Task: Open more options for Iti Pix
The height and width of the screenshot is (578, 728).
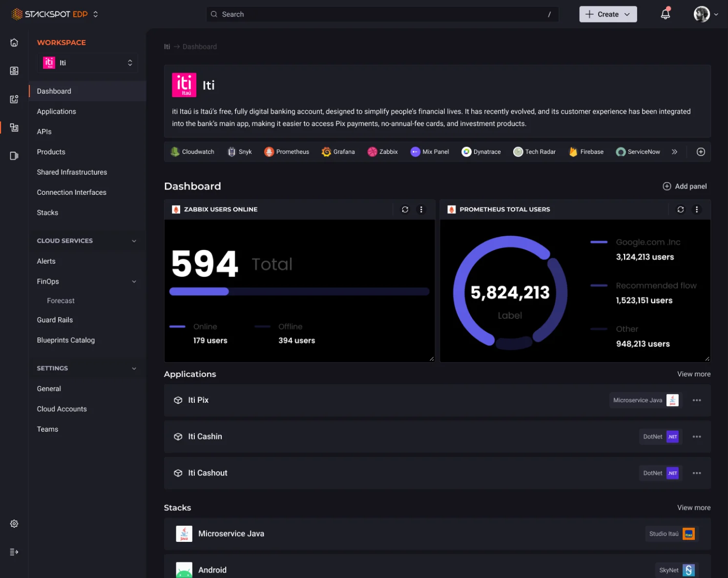Action: click(697, 400)
